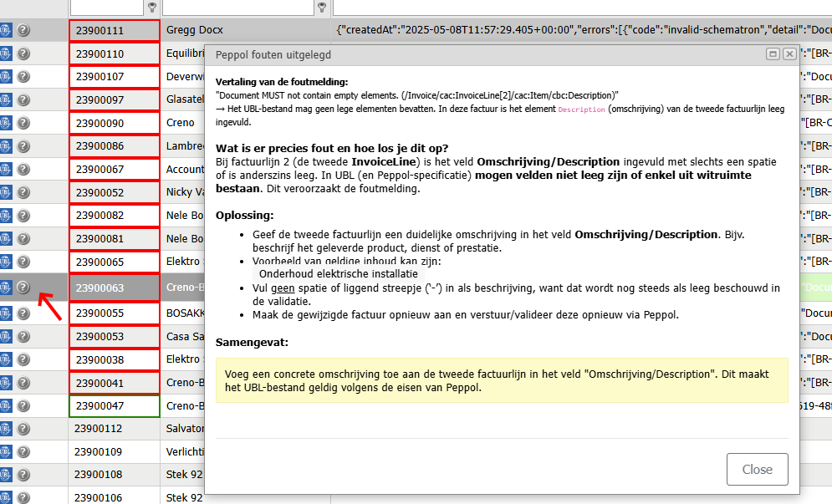Select invoice number cell 23900065
This screenshot has height=504, width=832.
(114, 262)
